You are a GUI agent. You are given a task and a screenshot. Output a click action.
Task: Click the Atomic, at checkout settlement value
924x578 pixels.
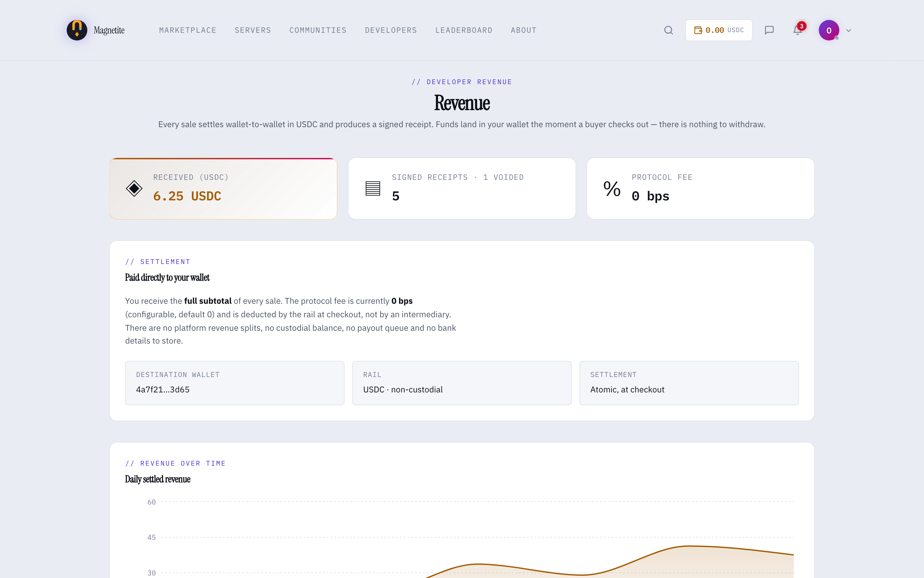click(627, 390)
